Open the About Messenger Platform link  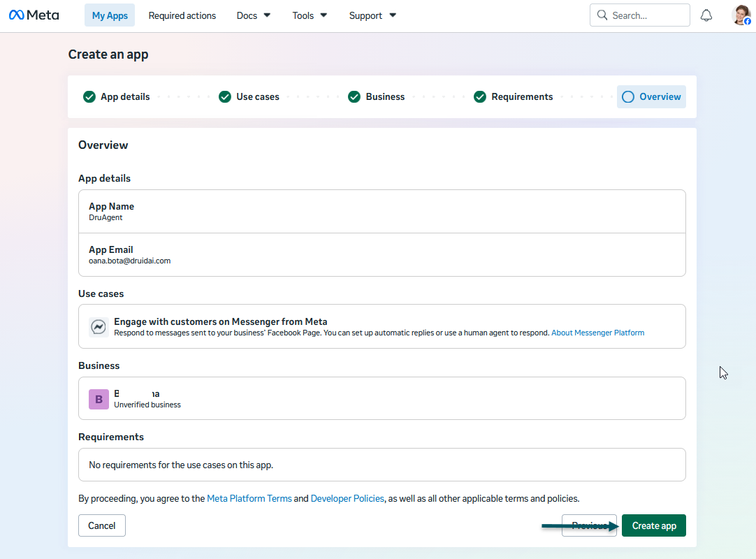(598, 333)
